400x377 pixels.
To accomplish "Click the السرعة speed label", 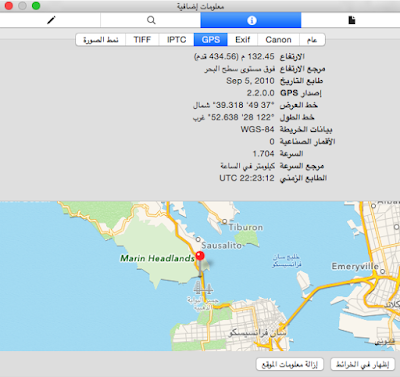I will coord(292,154).
